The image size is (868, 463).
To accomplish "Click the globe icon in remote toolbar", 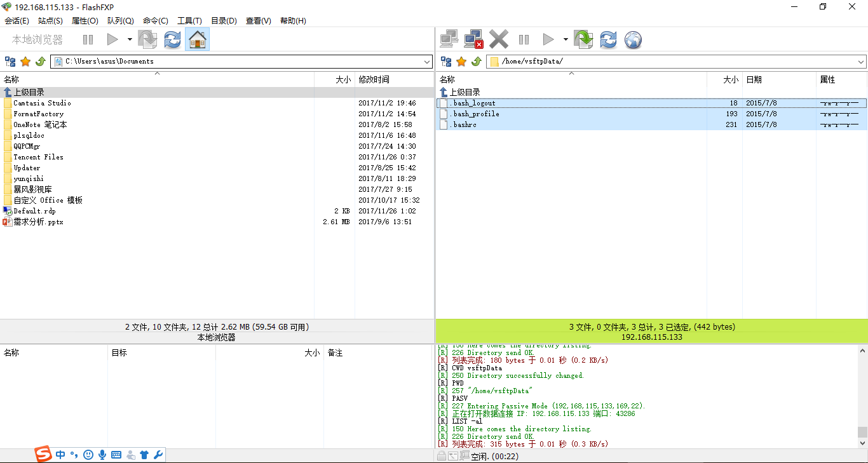I will [633, 40].
